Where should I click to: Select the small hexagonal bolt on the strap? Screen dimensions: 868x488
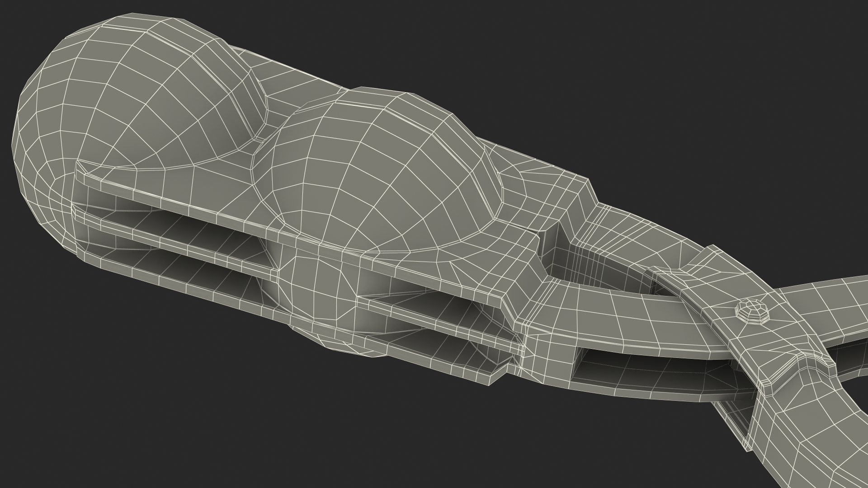pos(752,311)
